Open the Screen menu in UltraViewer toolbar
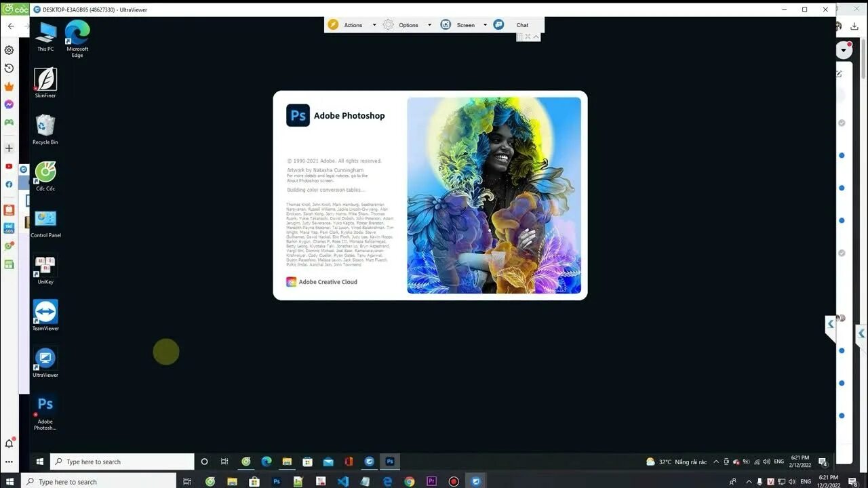 point(466,25)
